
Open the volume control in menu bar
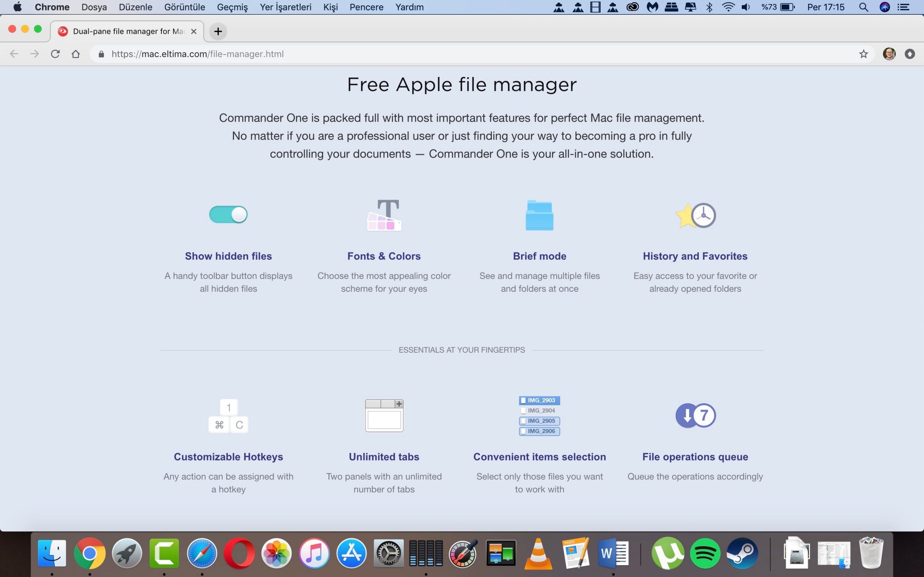(745, 7)
